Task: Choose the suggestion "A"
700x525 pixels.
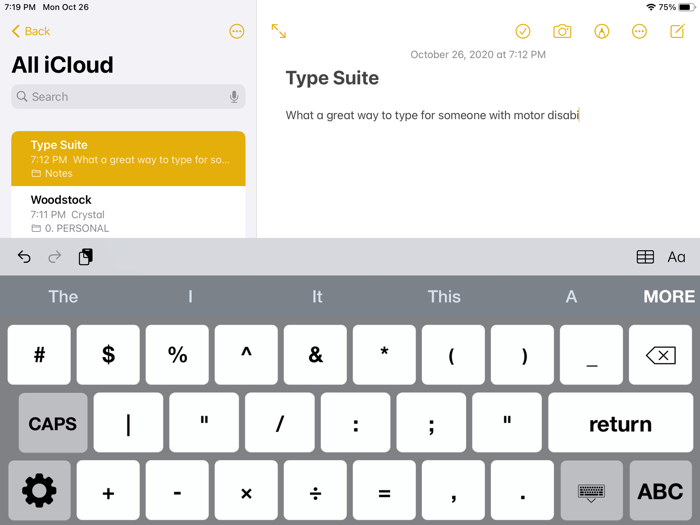Action: pyautogui.click(x=571, y=296)
